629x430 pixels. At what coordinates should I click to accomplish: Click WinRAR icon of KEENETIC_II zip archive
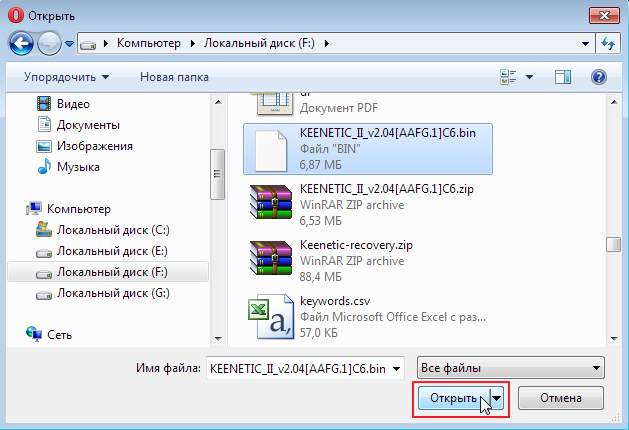coord(271,202)
